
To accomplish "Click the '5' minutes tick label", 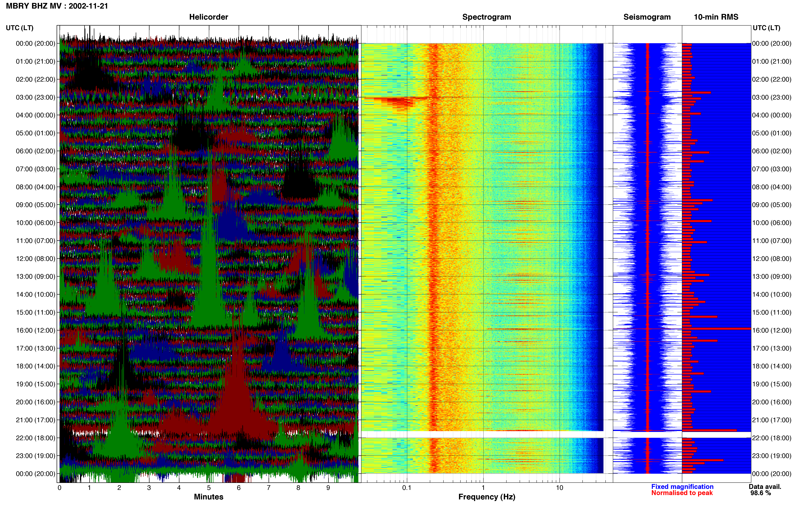I will [x=209, y=487].
